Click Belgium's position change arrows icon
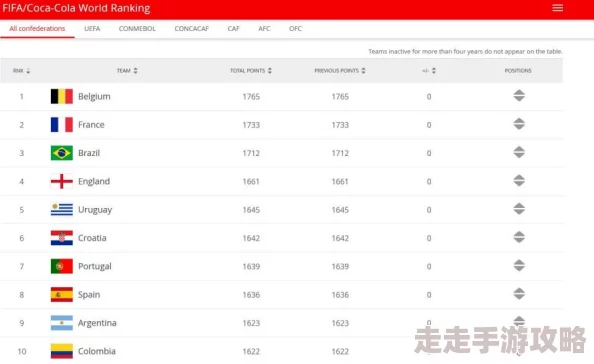 (x=519, y=95)
